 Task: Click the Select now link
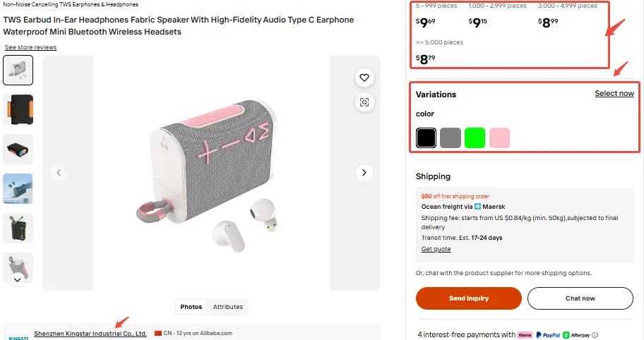click(x=614, y=94)
